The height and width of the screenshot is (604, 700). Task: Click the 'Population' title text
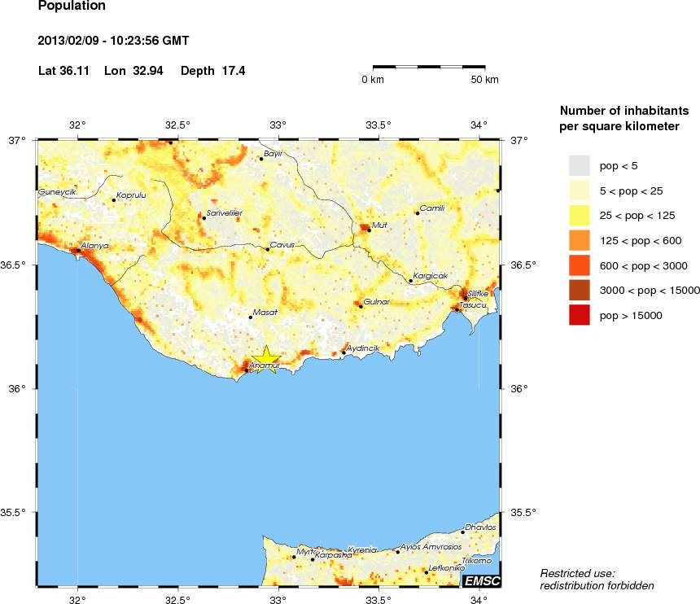72,7
